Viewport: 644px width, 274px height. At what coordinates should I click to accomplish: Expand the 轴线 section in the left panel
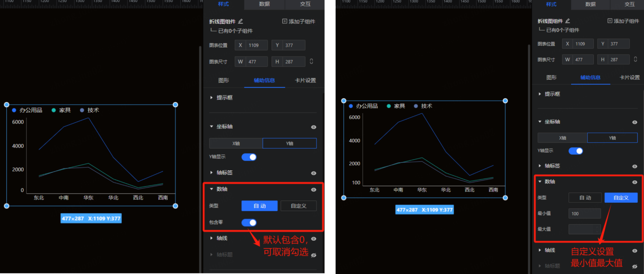click(x=212, y=238)
